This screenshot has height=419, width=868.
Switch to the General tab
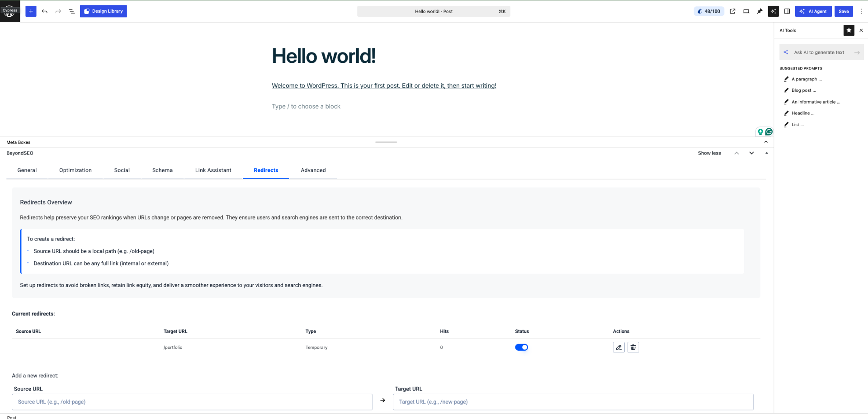click(27, 170)
